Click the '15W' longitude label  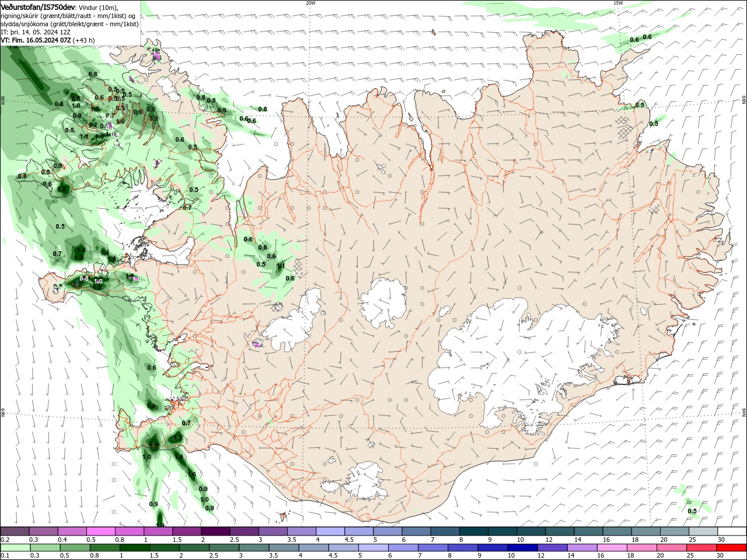(x=618, y=3)
